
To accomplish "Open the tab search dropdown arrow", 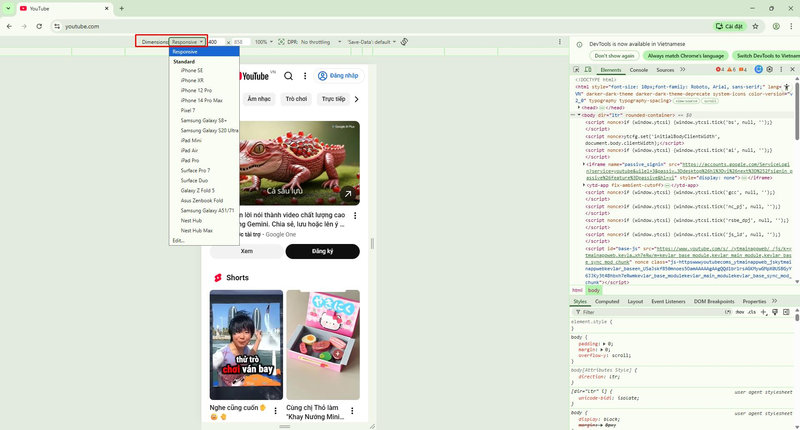I will (x=8, y=8).
